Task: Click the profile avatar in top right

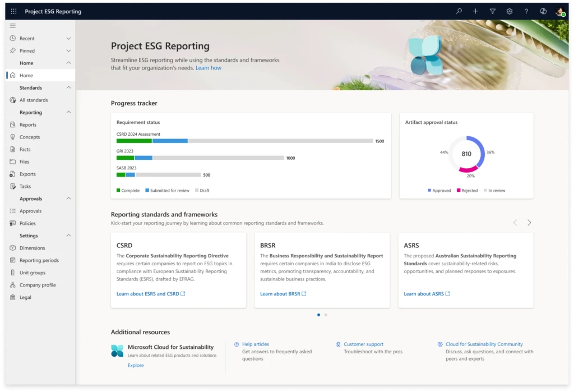Action: click(x=559, y=11)
